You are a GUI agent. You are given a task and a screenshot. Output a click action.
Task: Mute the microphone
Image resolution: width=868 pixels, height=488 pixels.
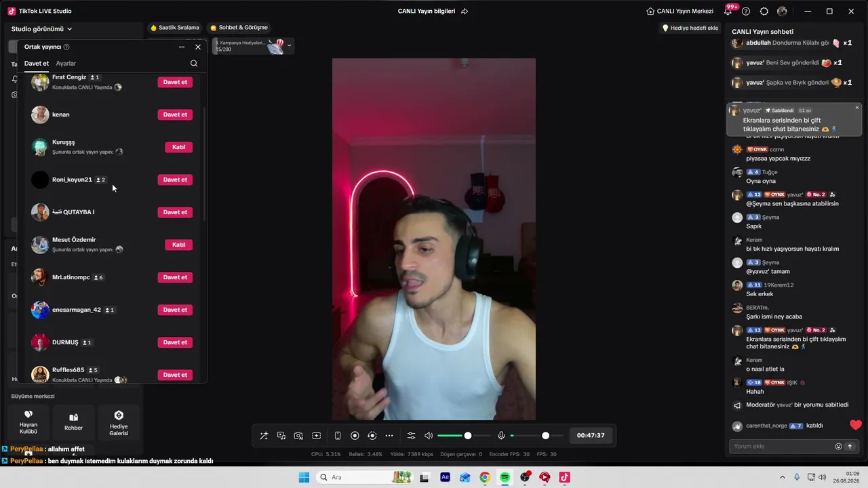(x=501, y=436)
